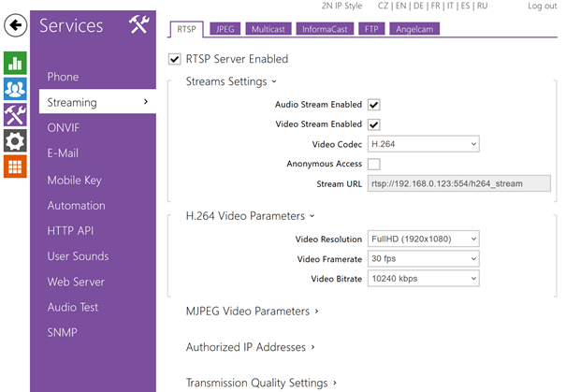The height and width of the screenshot is (392, 566).
Task: Click the wrench icon beside Services title
Action: 138,25
